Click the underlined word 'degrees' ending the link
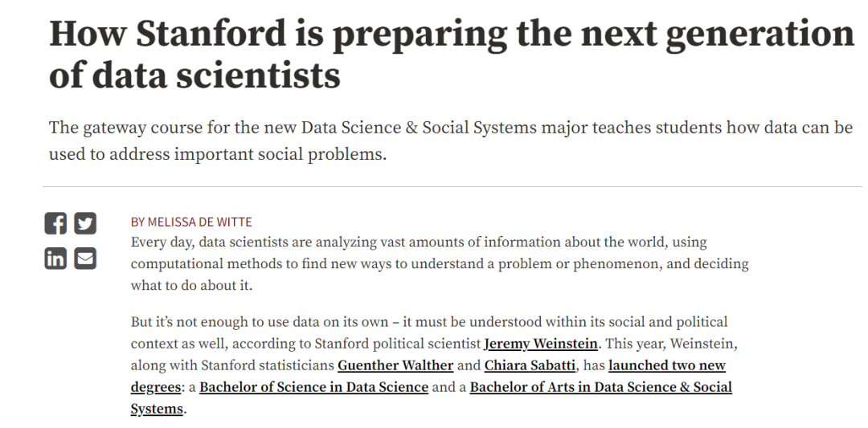Viewport: 868px width, 428px height. pyautogui.click(x=156, y=387)
